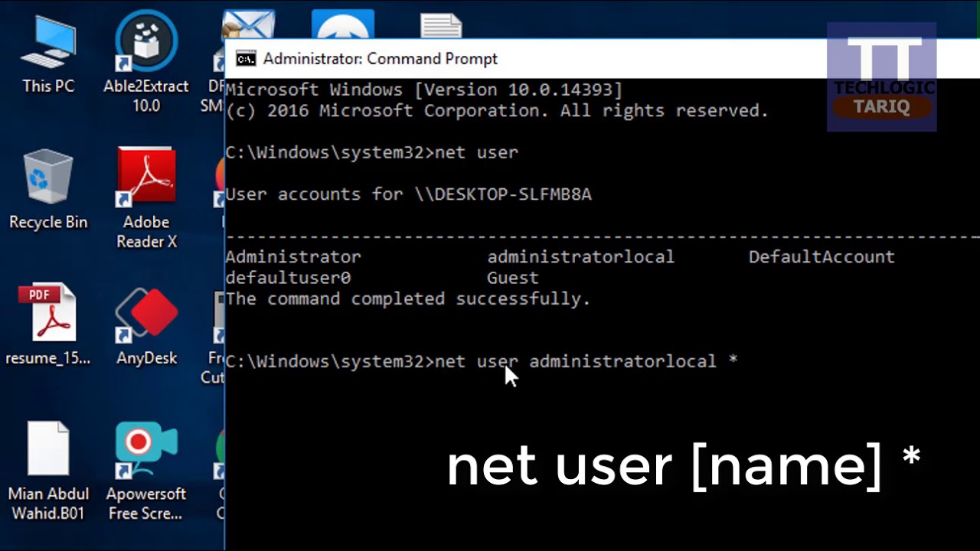This screenshot has width=980, height=551.
Task: Click the 'User accounts for \\DESKTOP-SLFMB8A' line
Action: point(408,194)
